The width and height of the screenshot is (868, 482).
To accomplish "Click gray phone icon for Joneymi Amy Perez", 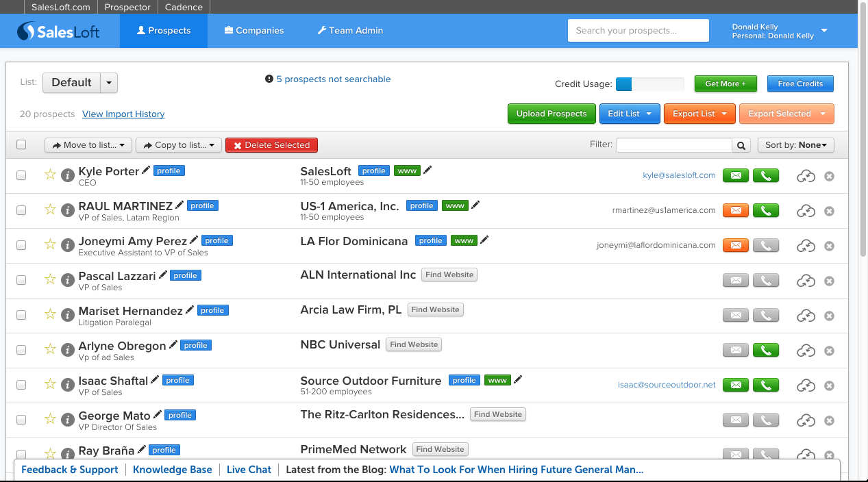I will 766,245.
